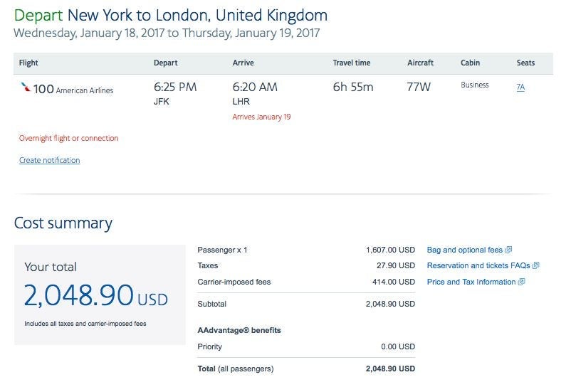Open Reservation and tickets FAQs link
Screen dimensions: 566x392
click(478, 266)
